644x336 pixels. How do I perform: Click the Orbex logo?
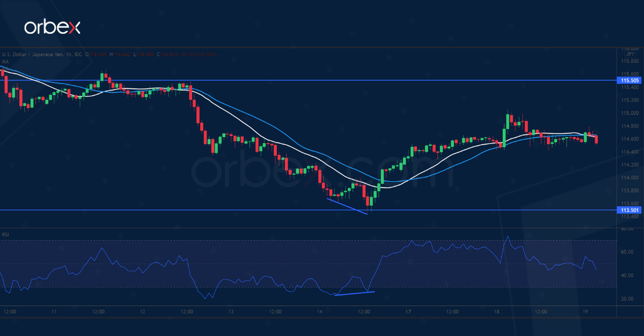[x=52, y=26]
